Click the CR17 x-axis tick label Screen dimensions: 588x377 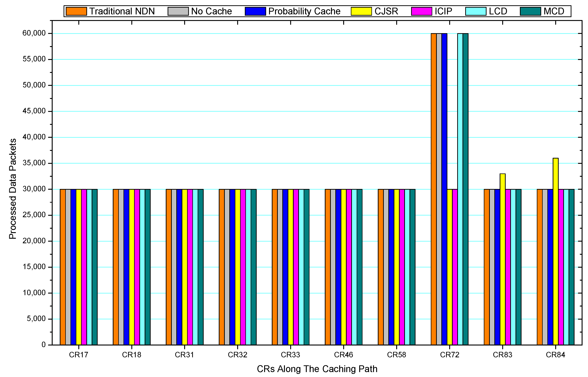pyautogui.click(x=79, y=355)
